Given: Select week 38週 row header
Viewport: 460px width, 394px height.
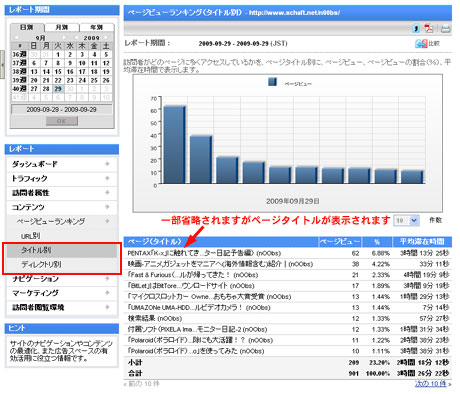Looking at the screenshot, I should click(19, 72).
